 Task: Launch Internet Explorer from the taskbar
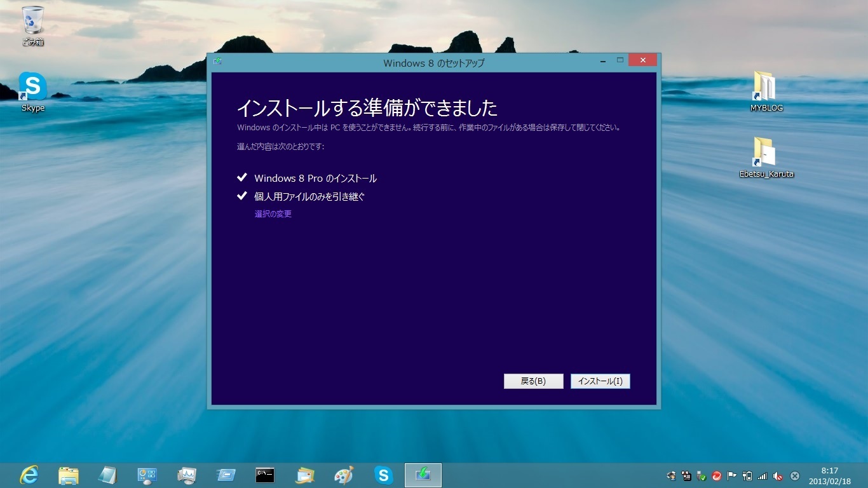point(29,475)
